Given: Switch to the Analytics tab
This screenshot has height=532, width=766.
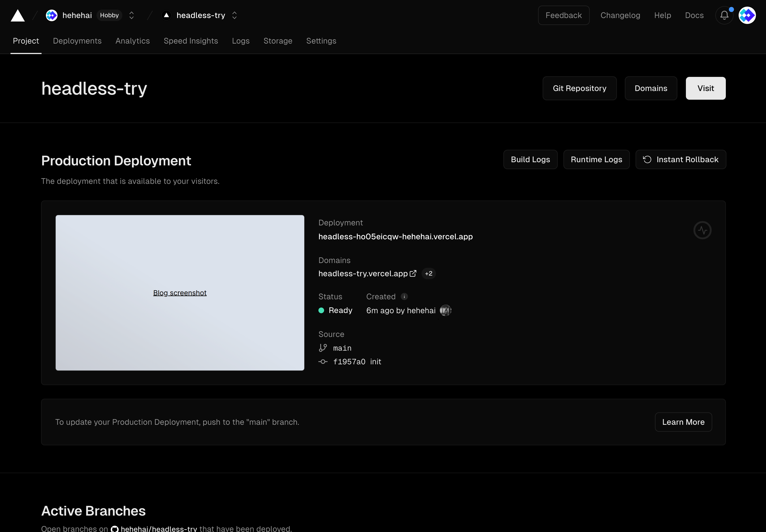Looking at the screenshot, I should (133, 41).
